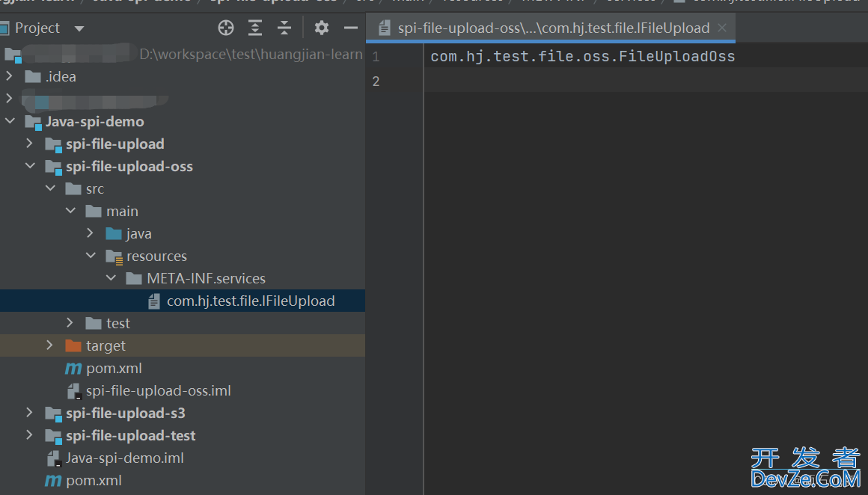Collapse the main folder
The height and width of the screenshot is (495, 868).
click(x=71, y=211)
